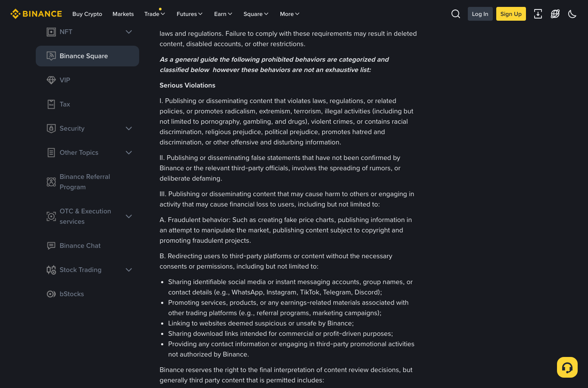Screen dimensions: 588x388
Task: Click the Binance logo
Action: [x=36, y=14]
